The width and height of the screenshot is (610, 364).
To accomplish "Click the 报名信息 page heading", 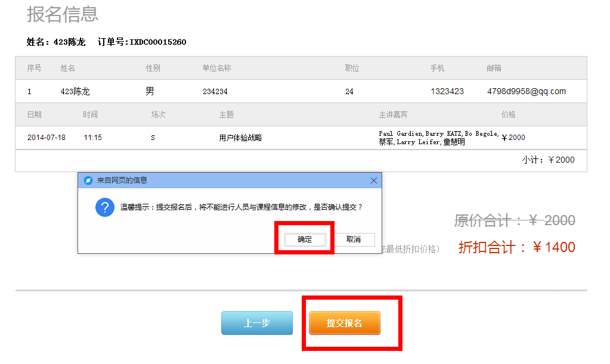I will (63, 14).
